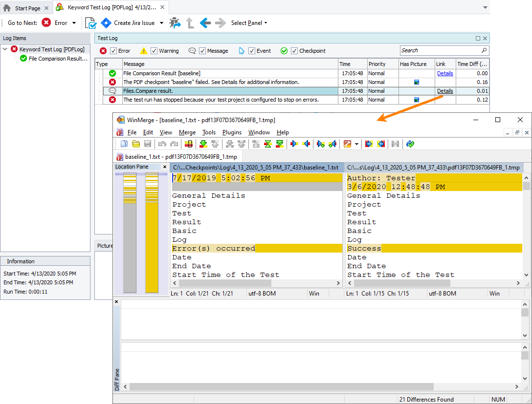Disable the Message filter checkbox

(x=202, y=50)
